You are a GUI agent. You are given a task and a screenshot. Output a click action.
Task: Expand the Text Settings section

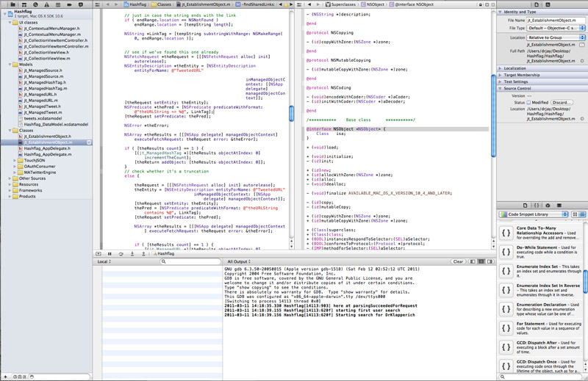[x=517, y=81]
